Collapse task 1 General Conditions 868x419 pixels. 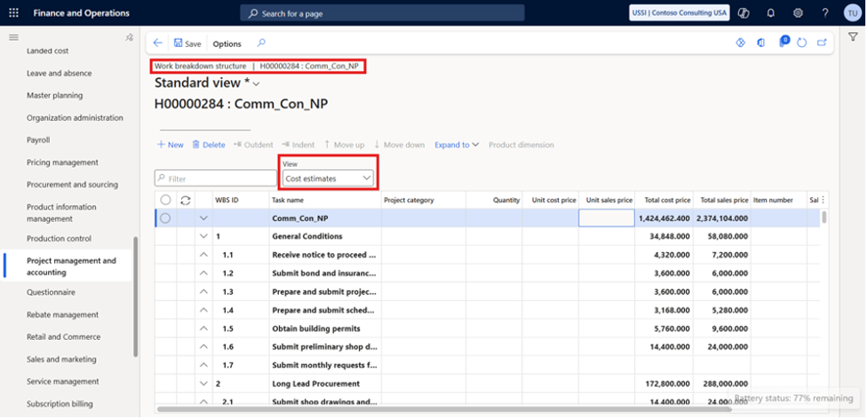point(203,237)
